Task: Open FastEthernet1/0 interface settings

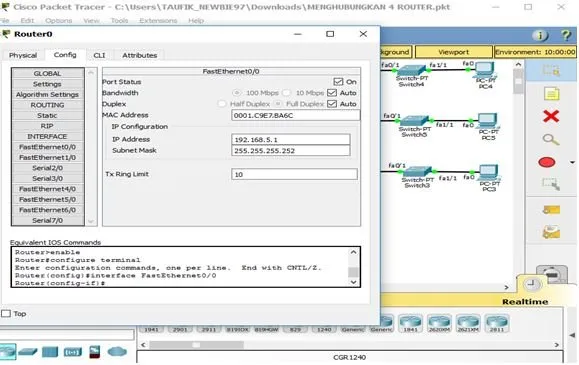Action: [47, 157]
